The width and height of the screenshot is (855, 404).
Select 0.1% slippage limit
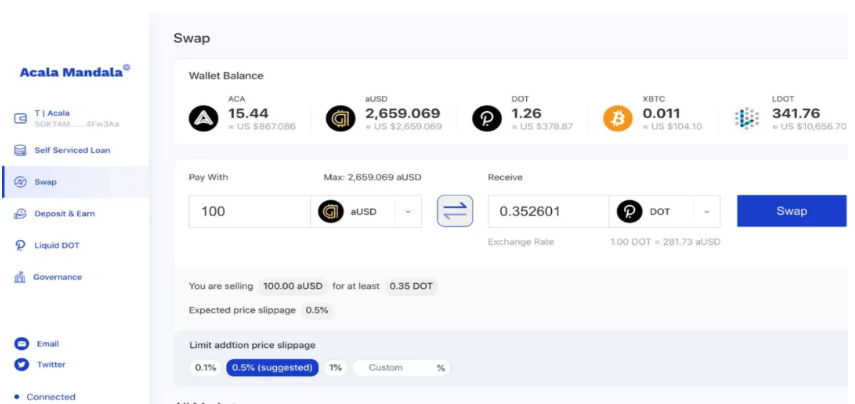click(x=206, y=367)
